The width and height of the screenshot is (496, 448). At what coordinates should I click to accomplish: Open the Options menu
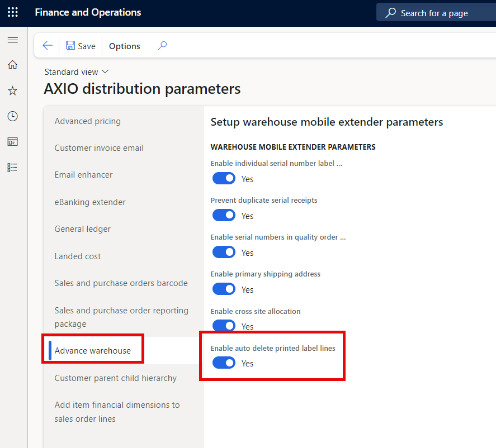[125, 46]
